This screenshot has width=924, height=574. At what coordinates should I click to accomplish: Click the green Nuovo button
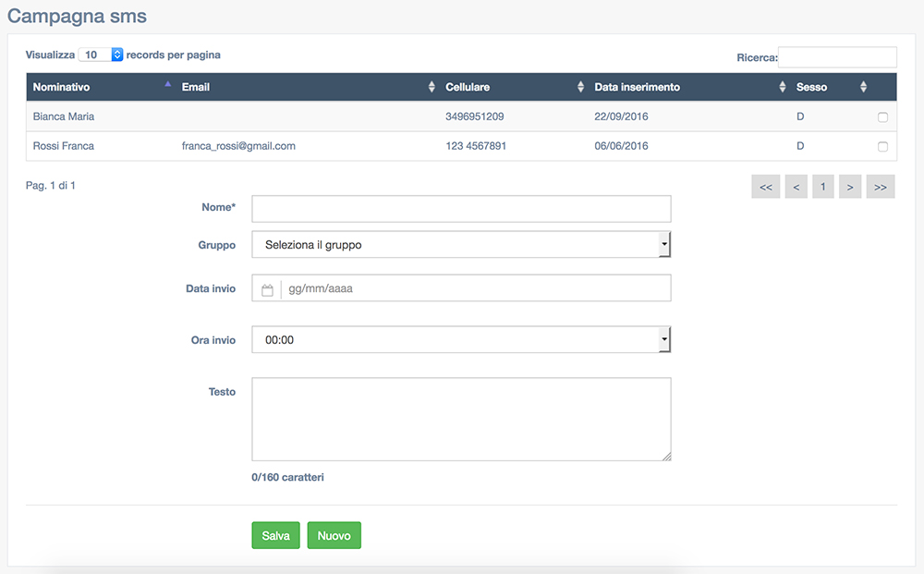[334, 535]
